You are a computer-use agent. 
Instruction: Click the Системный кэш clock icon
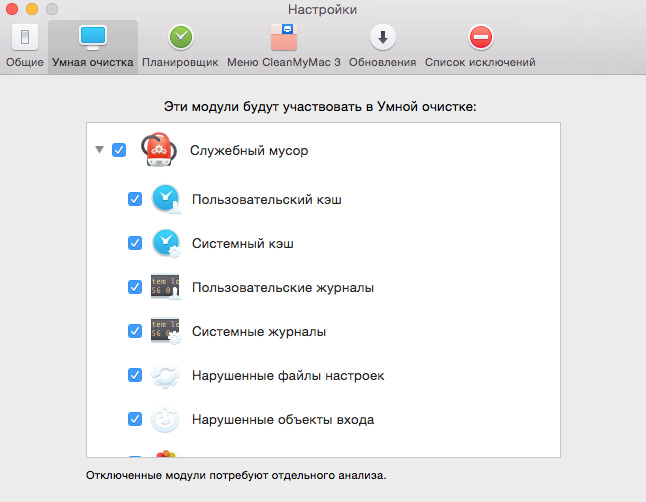point(166,243)
